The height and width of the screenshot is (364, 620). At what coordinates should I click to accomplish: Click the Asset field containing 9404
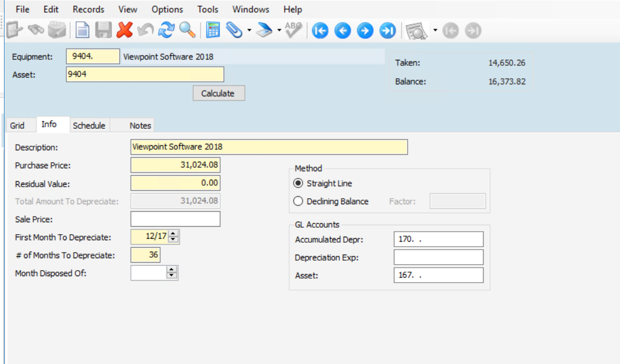[x=145, y=74]
